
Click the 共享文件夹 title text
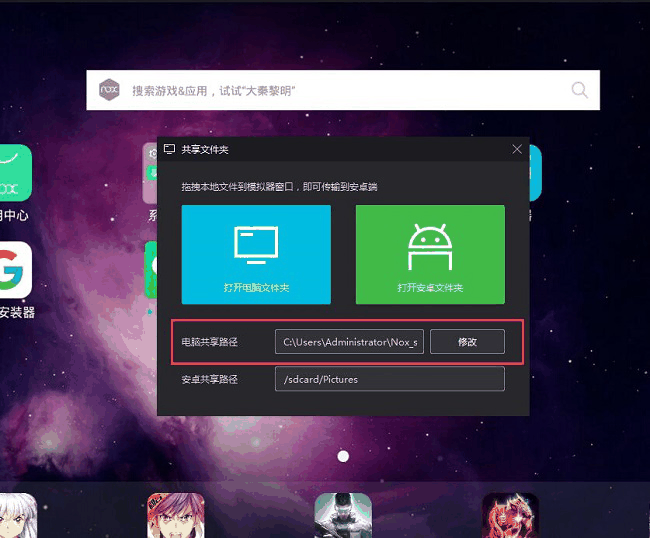pyautogui.click(x=205, y=150)
